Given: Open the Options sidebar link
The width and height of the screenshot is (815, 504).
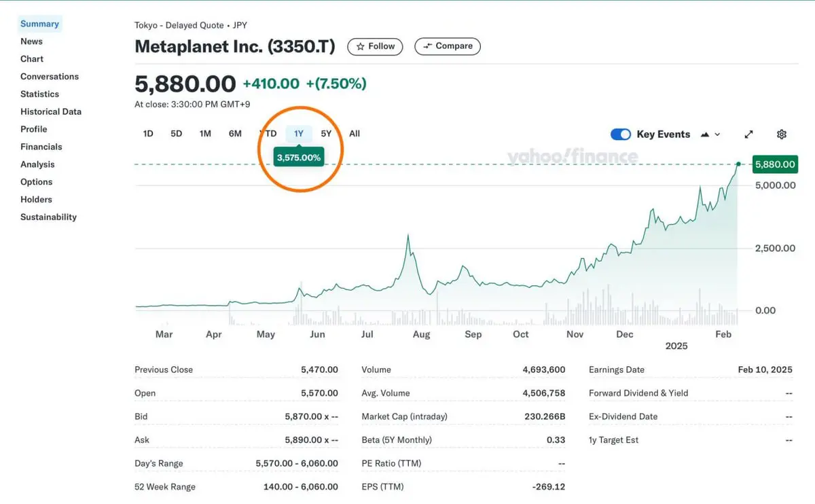Looking at the screenshot, I should tap(36, 182).
